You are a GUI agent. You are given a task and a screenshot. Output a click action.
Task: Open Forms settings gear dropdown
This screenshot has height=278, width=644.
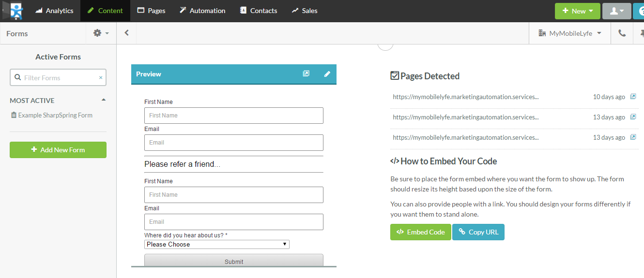tap(101, 33)
